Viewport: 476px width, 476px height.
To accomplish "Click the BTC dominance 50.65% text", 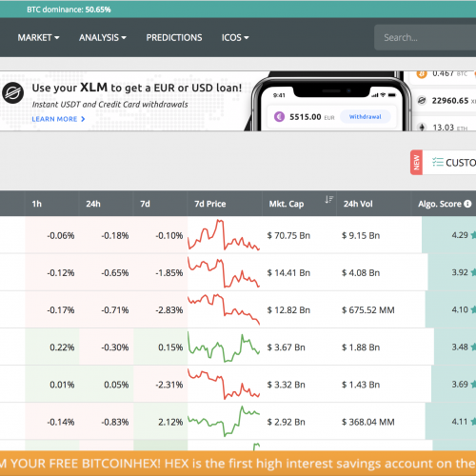I will click(69, 10).
